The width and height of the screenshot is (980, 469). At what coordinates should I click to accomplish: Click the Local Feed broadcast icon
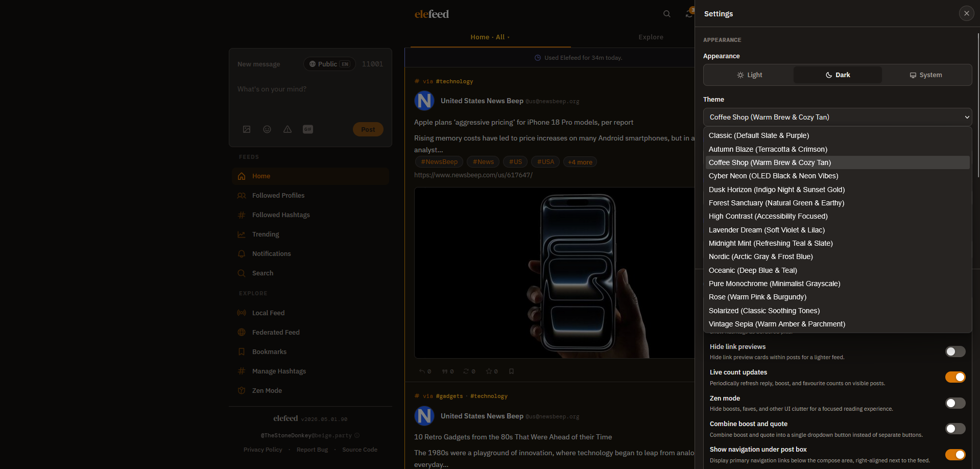pos(242,313)
